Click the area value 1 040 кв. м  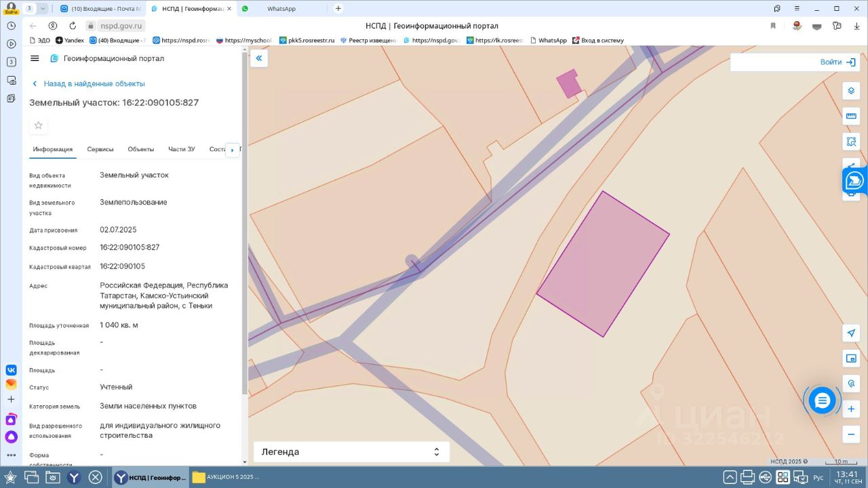coord(119,325)
